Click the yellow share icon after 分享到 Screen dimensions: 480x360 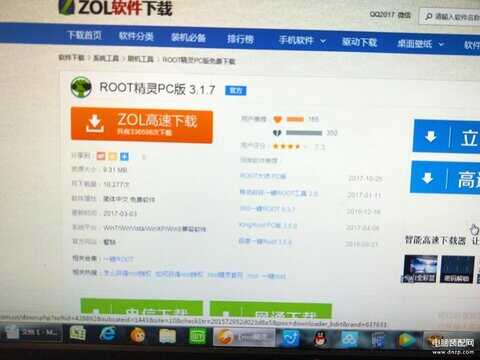click(113, 156)
